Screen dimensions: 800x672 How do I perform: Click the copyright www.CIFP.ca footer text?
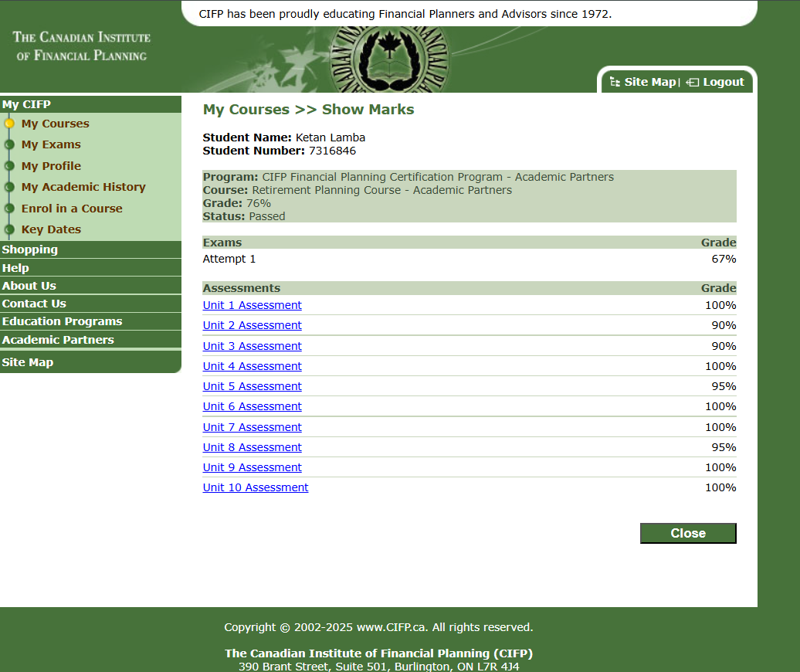pyautogui.click(x=378, y=627)
